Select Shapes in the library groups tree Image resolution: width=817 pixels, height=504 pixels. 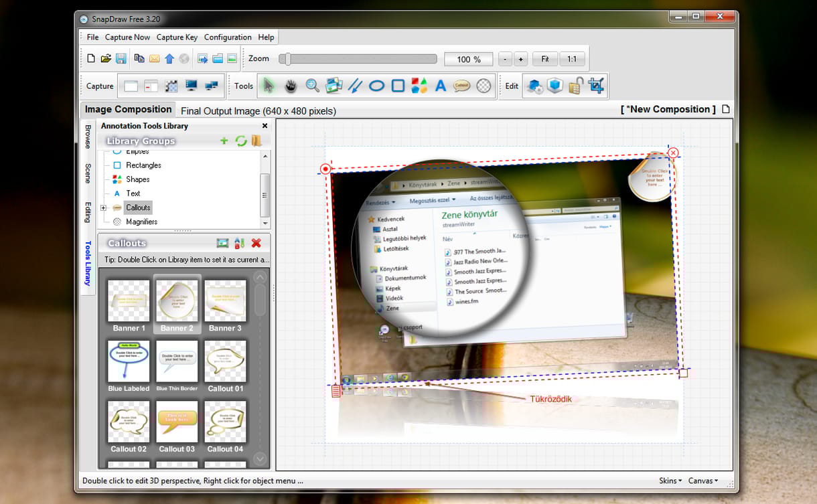[x=138, y=179]
